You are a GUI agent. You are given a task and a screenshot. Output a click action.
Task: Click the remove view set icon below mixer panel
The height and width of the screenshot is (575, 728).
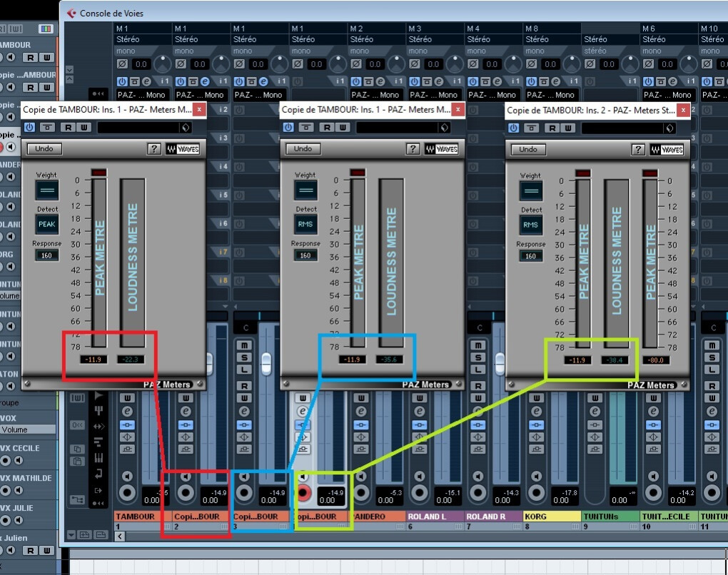click(x=101, y=535)
